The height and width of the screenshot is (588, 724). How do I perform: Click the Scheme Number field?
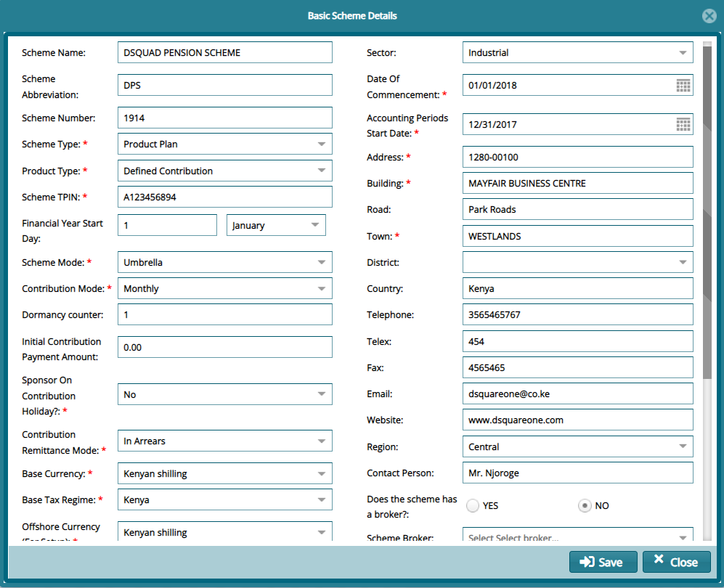coord(225,118)
